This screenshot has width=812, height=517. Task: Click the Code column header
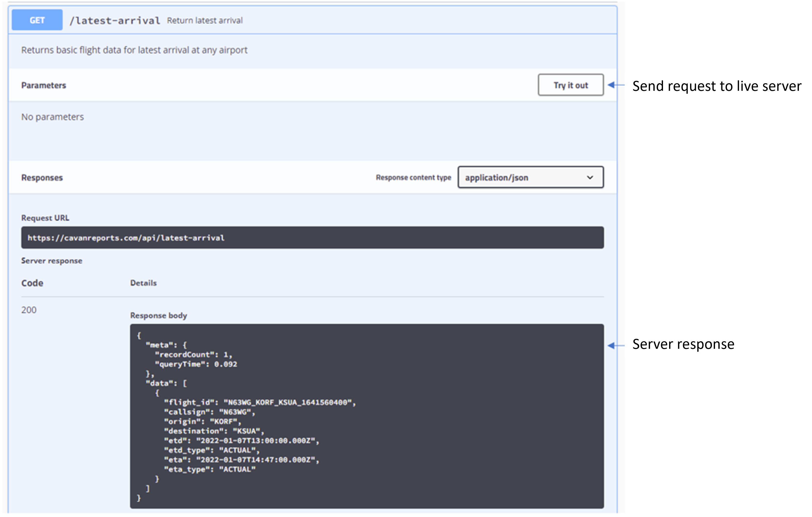click(x=32, y=283)
